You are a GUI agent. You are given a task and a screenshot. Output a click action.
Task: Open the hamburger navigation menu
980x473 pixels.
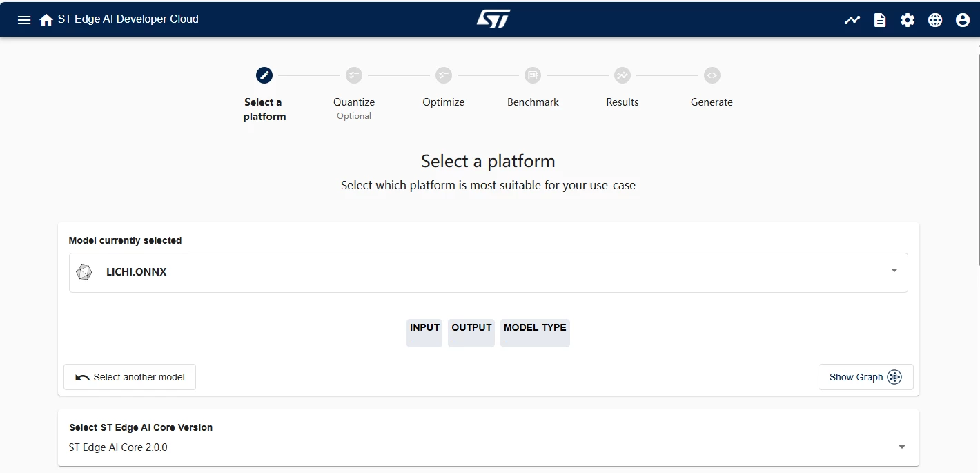(x=24, y=20)
